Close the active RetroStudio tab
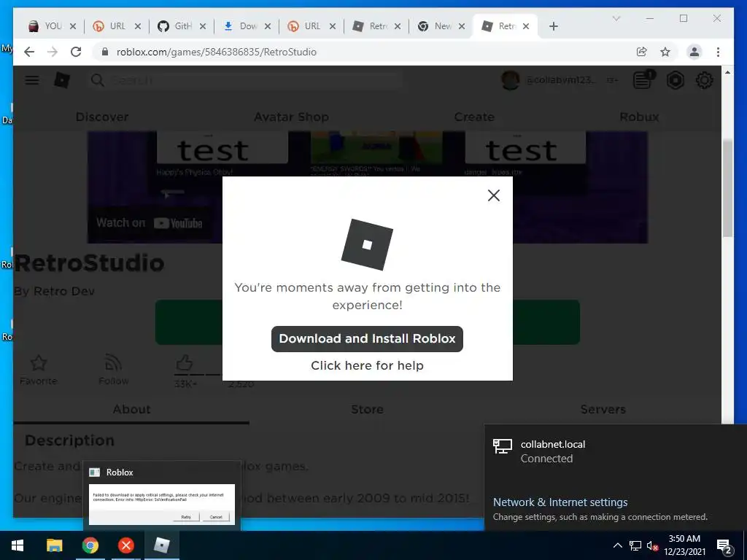 pyautogui.click(x=526, y=26)
